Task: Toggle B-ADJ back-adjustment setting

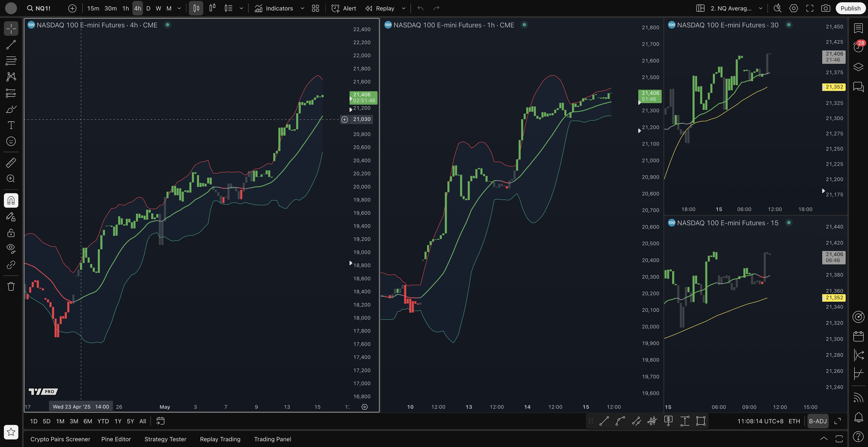Action: coord(818,421)
